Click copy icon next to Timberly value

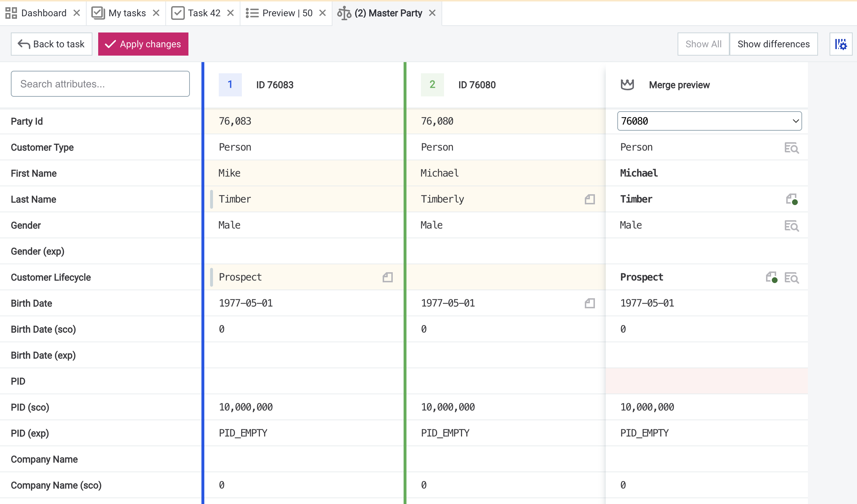(590, 199)
